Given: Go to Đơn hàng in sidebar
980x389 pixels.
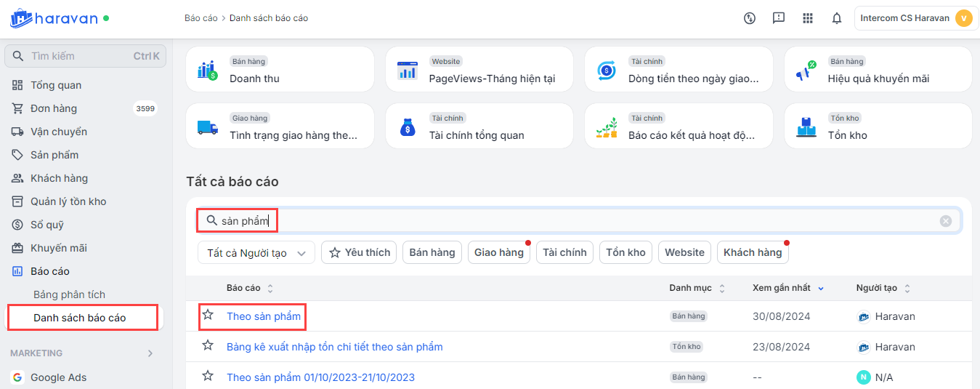Looking at the screenshot, I should (54, 108).
